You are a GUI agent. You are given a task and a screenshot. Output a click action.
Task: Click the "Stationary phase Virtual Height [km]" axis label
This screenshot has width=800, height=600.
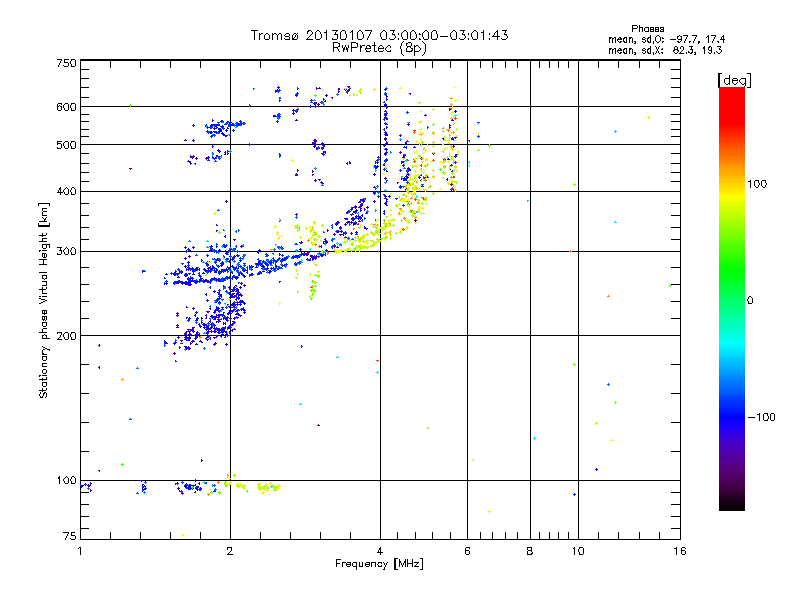pyautogui.click(x=43, y=300)
